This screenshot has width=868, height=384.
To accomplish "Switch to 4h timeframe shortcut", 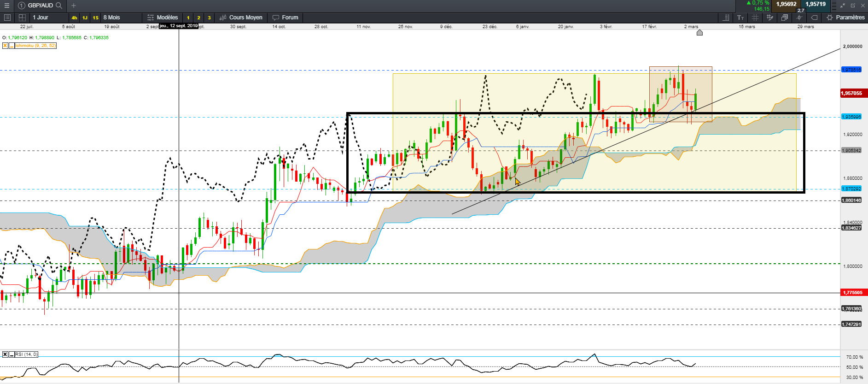I will 74,18.
